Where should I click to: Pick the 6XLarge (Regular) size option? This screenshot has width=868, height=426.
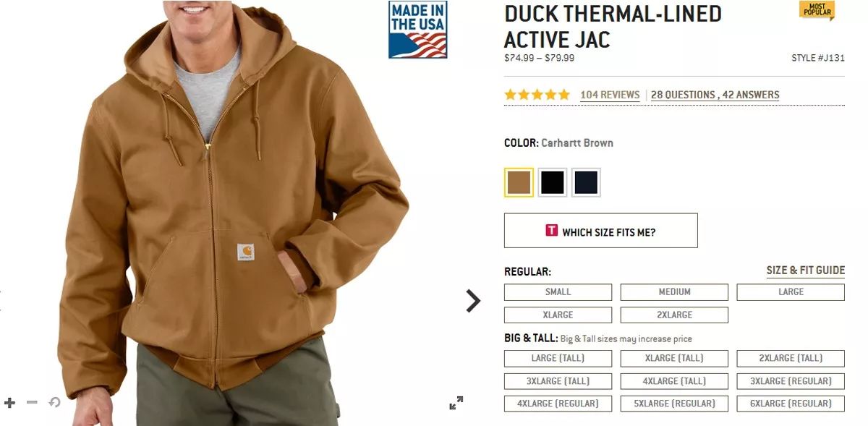tap(791, 404)
